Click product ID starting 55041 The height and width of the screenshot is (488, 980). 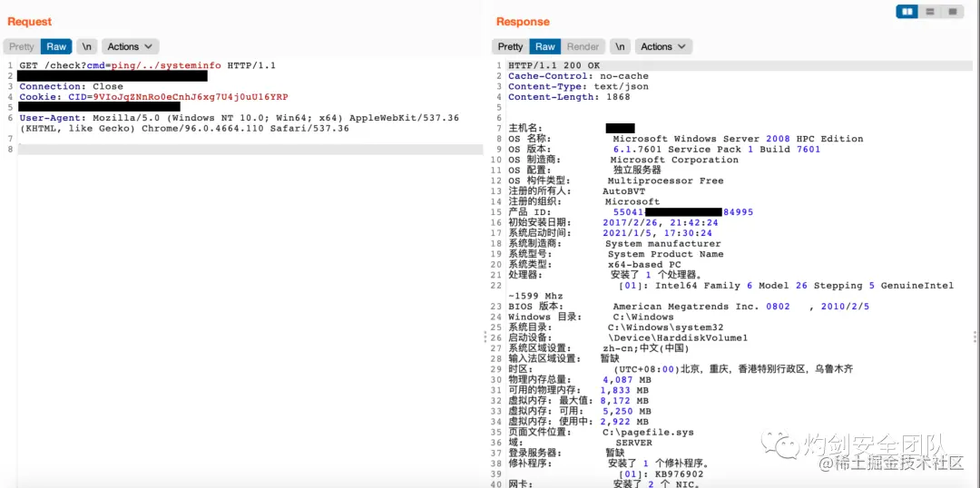point(683,212)
